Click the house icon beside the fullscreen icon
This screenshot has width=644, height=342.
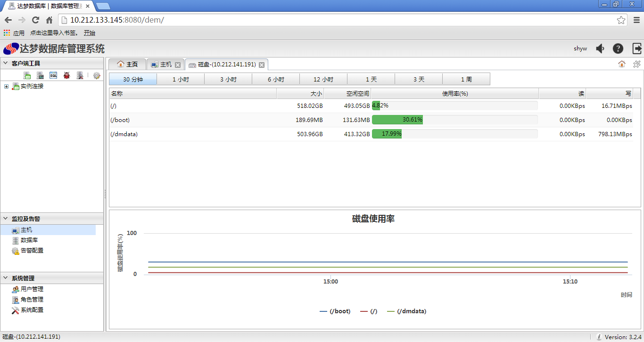pos(622,64)
